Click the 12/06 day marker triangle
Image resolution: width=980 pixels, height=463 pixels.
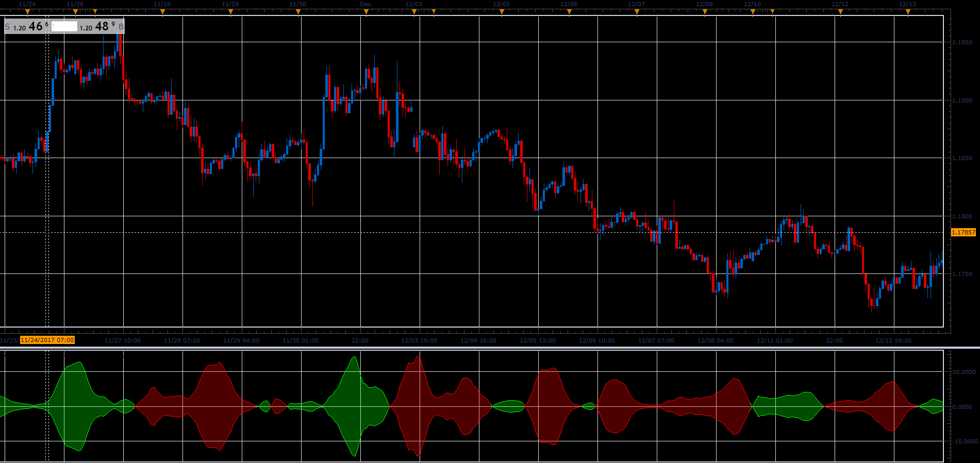tap(569, 11)
